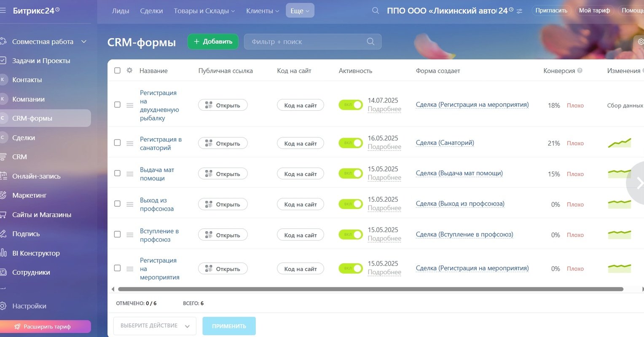View the change chart for Регистрация в санаторий
The image size is (644, 337).
coord(620,143)
